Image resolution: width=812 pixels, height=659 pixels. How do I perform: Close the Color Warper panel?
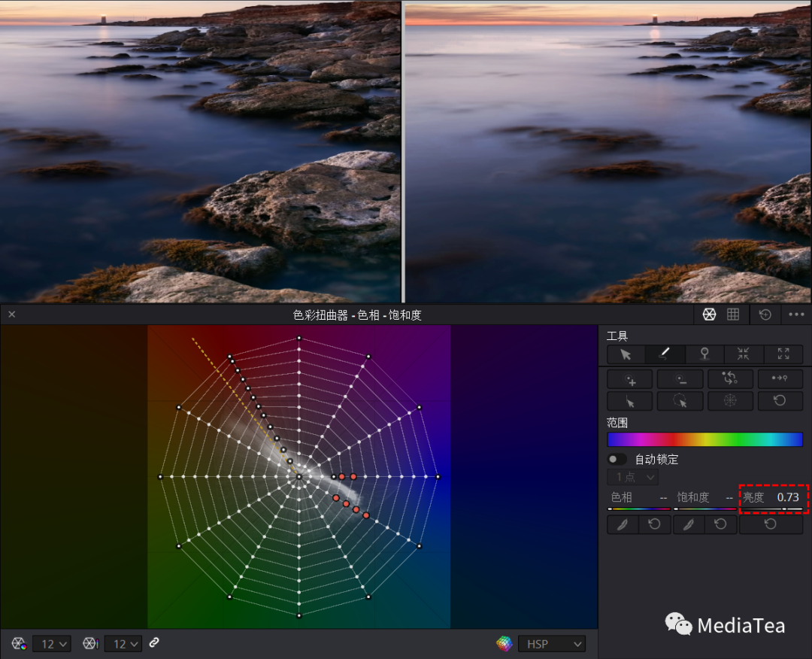(12, 314)
